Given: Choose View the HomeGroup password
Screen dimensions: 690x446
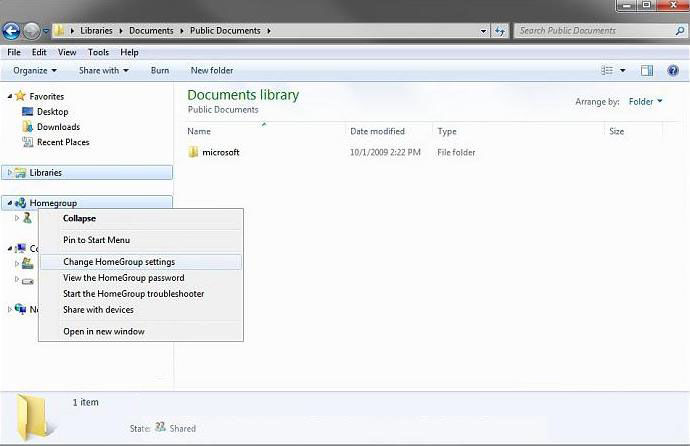Looking at the screenshot, I should 123,278.
